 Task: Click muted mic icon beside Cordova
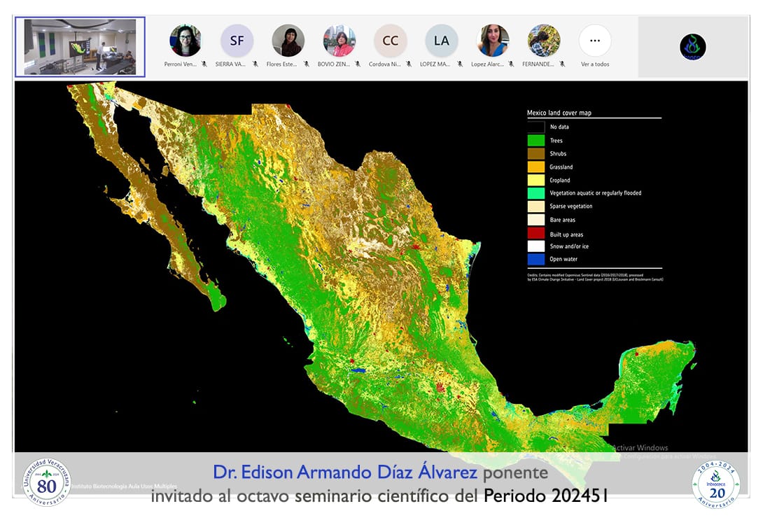(409, 64)
